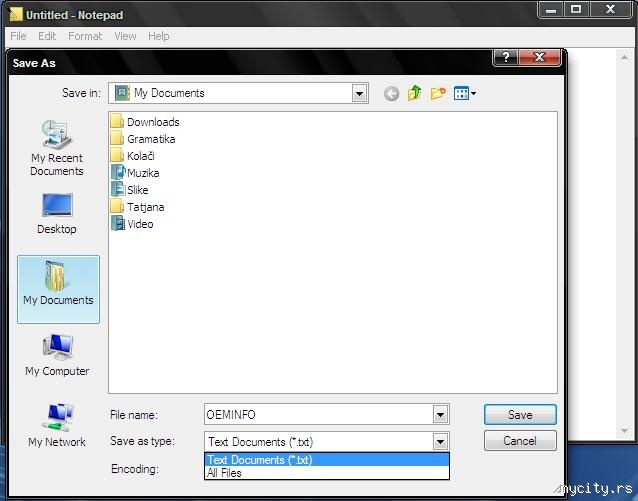Open Notepad Edit menu
Viewport: 638px width, 501px height.
point(47,36)
